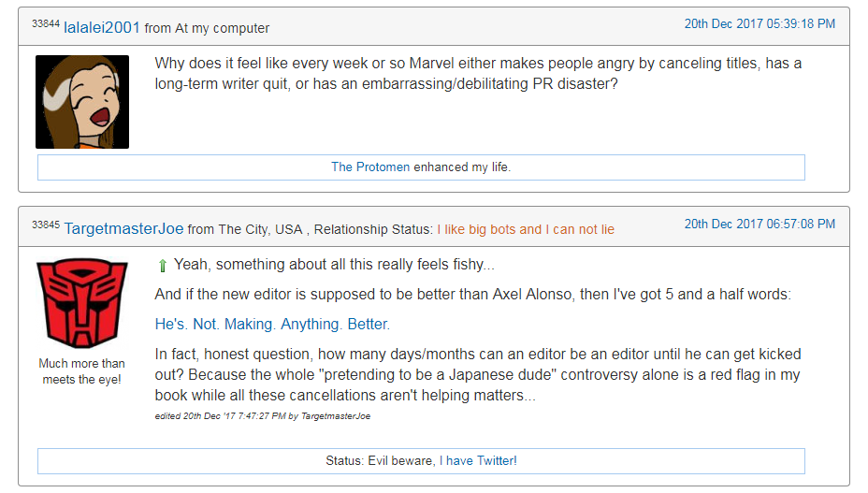
Task: Click "enhanced my life." signature text
Action: click(x=462, y=167)
